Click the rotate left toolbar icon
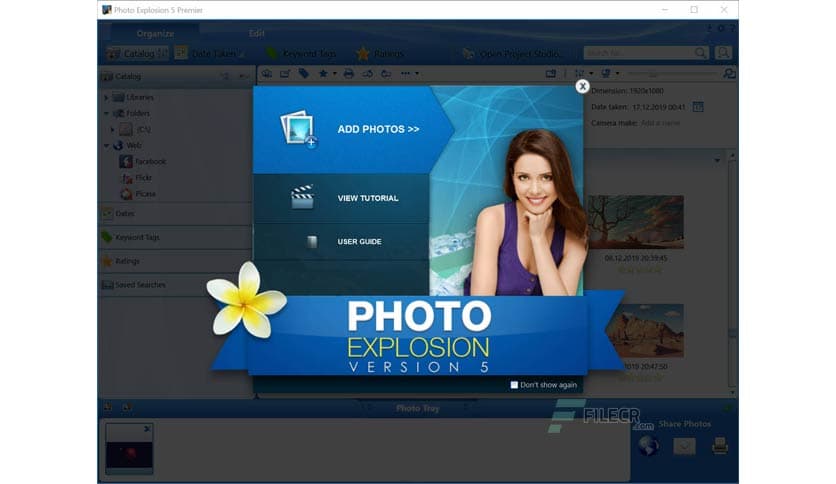The height and width of the screenshot is (484, 836). click(367, 74)
